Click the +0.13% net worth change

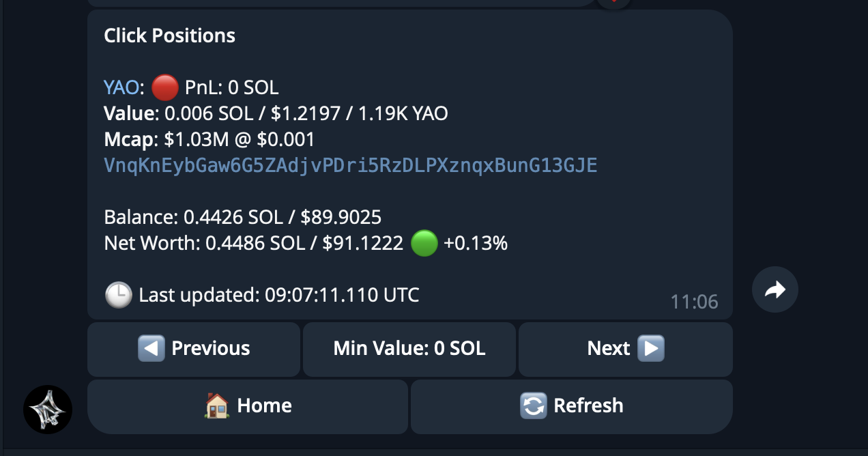pyautogui.click(x=476, y=243)
